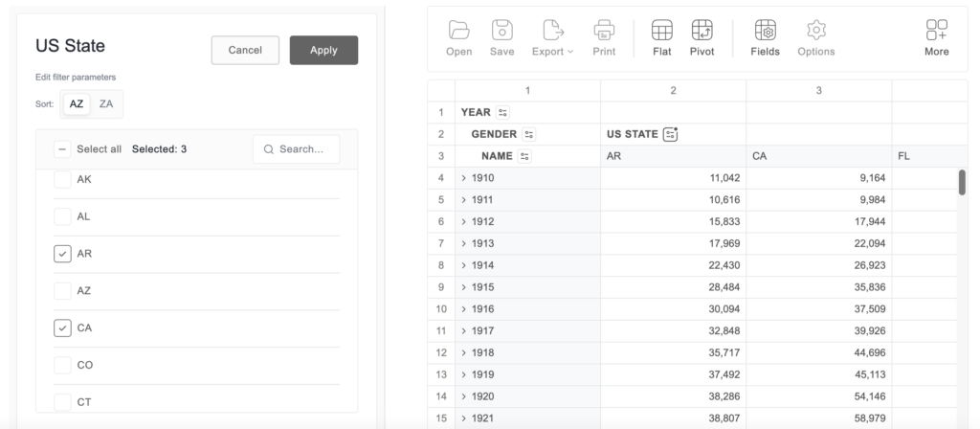Open the Fields configuration

pos(765,38)
